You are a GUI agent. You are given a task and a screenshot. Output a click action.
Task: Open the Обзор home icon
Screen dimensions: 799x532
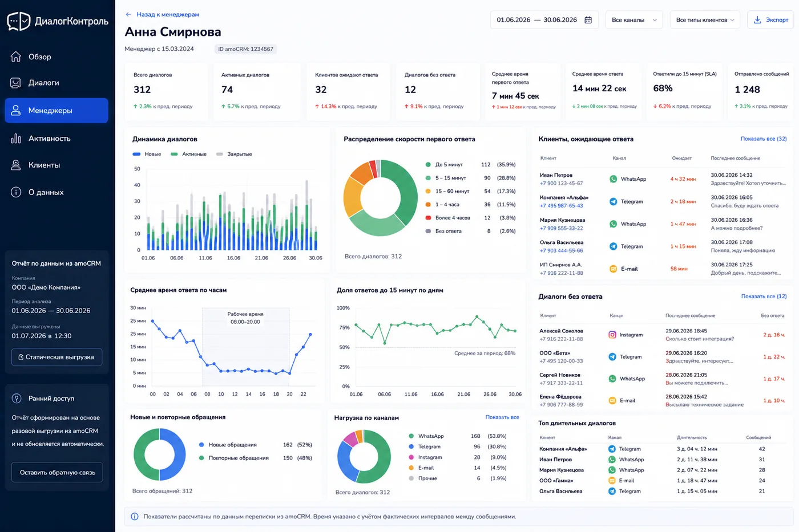[x=16, y=56]
